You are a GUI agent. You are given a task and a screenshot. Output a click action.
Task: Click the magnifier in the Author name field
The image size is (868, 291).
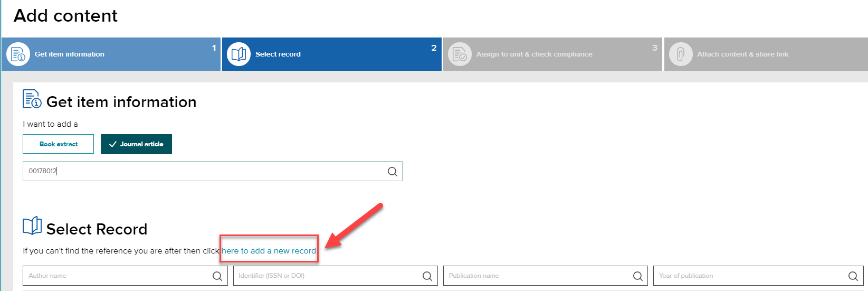click(217, 276)
